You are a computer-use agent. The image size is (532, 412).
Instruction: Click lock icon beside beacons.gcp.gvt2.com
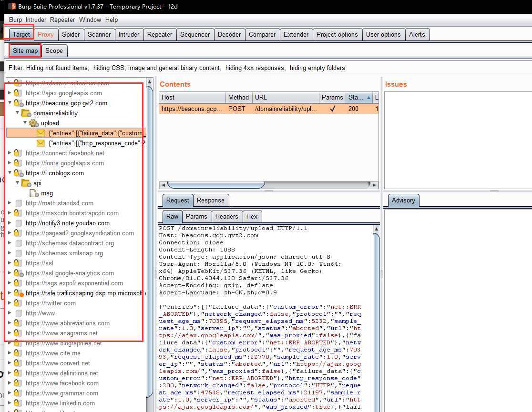click(18, 103)
